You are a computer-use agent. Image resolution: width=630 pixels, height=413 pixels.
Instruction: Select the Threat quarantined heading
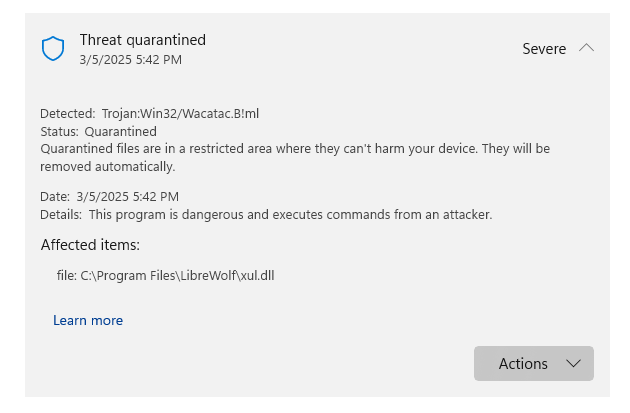point(143,40)
